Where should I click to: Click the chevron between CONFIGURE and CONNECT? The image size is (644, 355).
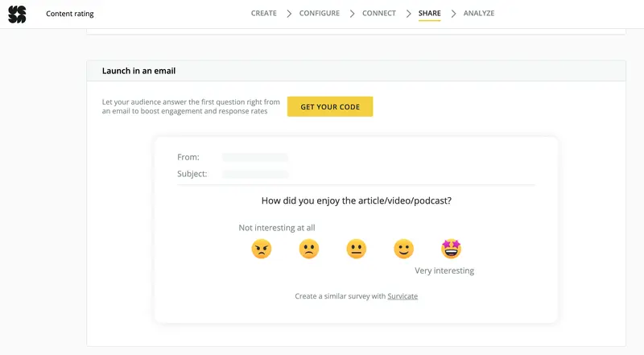(352, 14)
